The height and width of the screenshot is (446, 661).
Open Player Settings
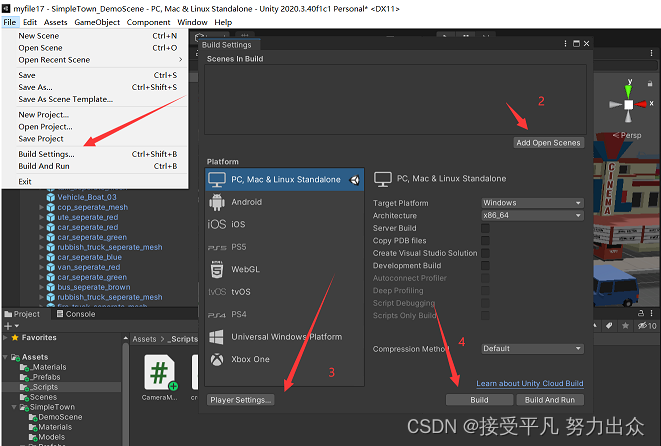[240, 400]
